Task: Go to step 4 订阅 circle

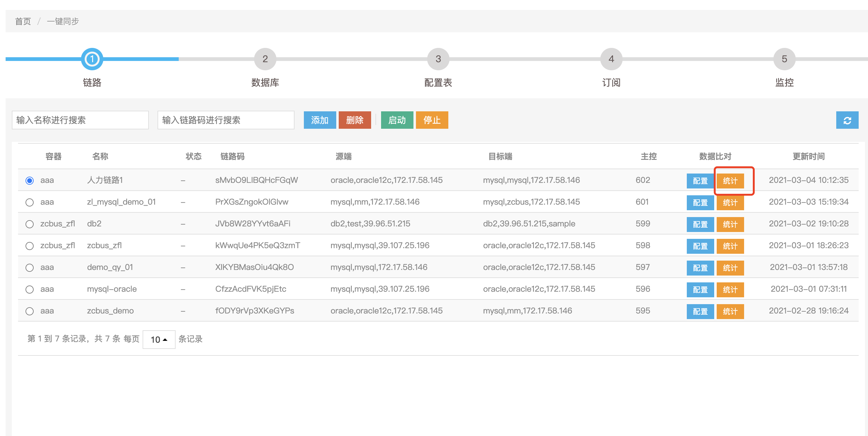Action: coord(611,59)
